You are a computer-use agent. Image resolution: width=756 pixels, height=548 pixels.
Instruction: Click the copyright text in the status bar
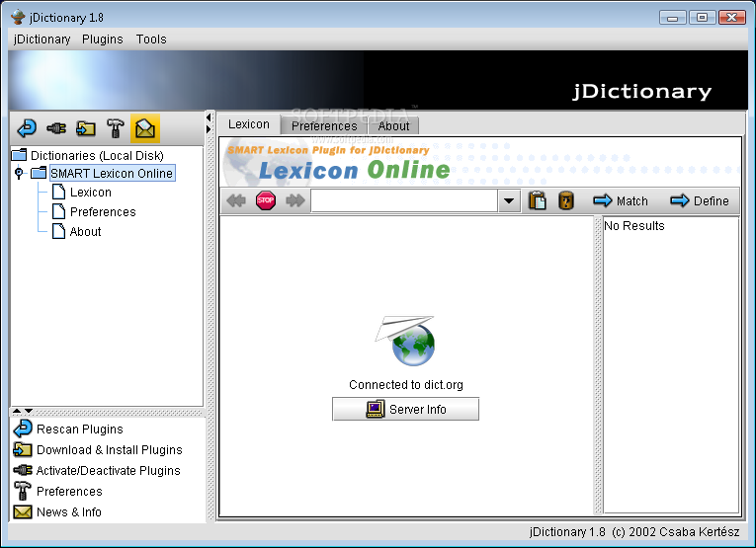click(634, 531)
